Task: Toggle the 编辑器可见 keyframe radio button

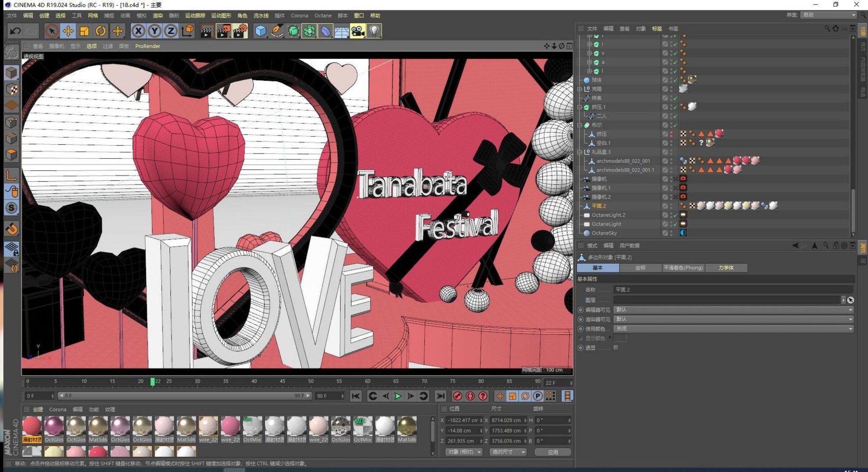Action: [x=580, y=310]
